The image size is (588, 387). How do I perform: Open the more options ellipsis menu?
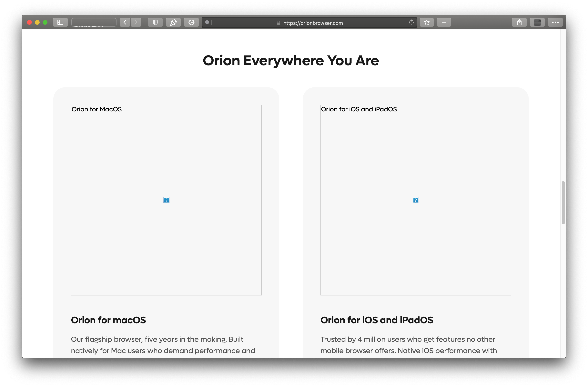tap(555, 23)
